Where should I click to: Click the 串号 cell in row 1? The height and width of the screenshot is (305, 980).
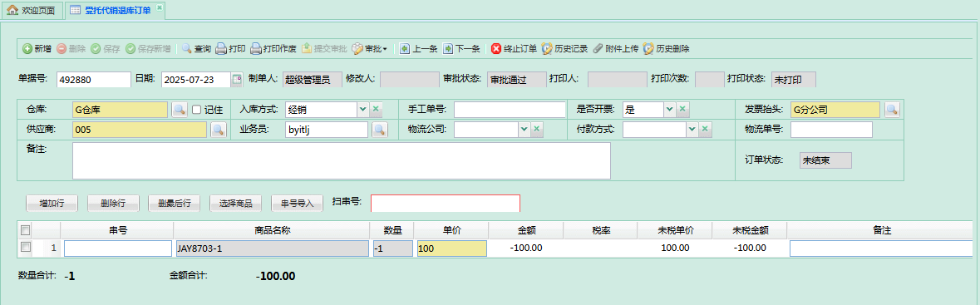118,248
